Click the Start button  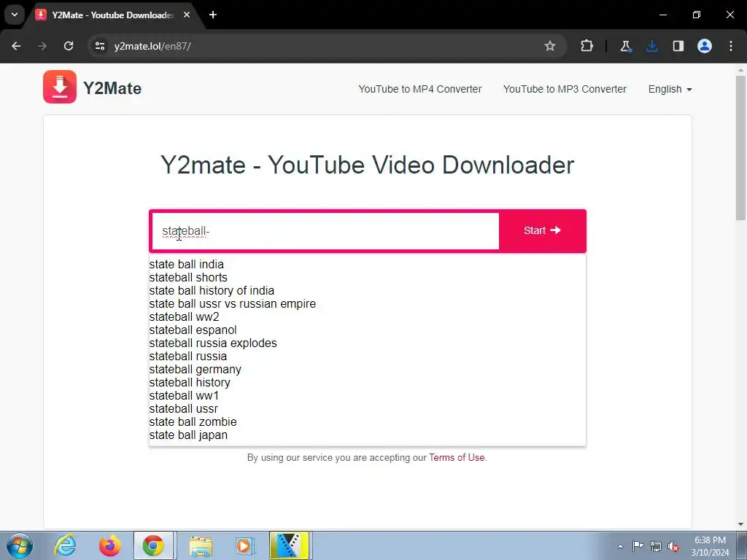tap(542, 230)
